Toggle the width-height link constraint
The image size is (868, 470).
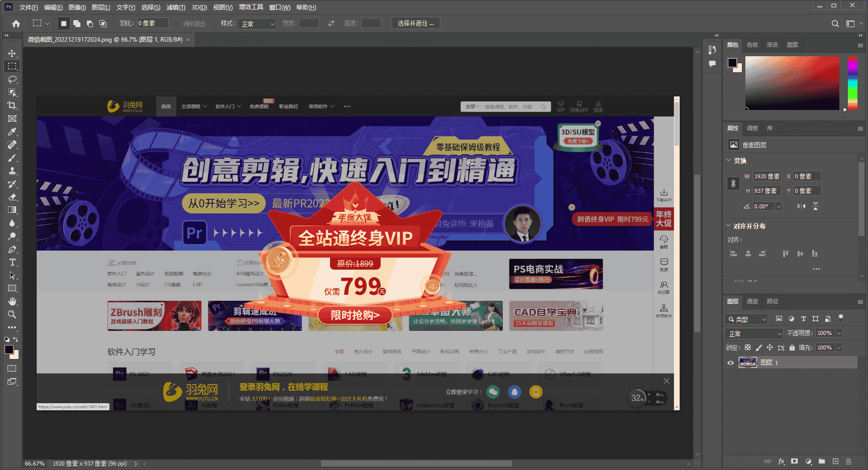click(733, 184)
